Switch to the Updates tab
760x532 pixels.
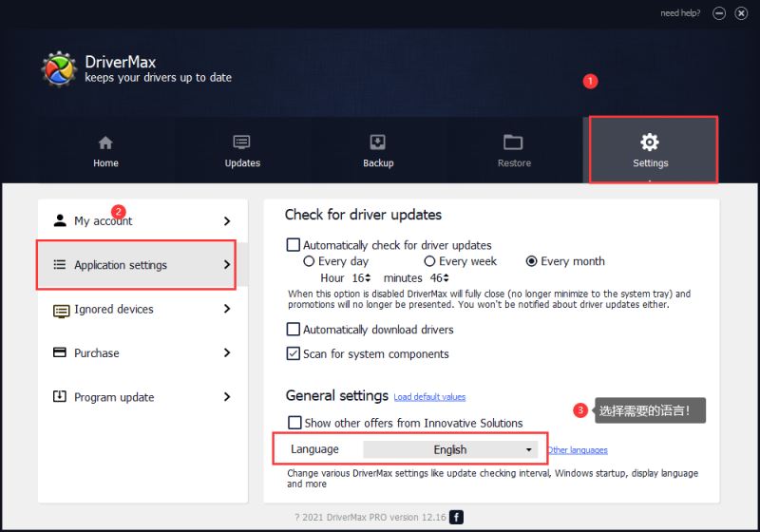pyautogui.click(x=242, y=150)
